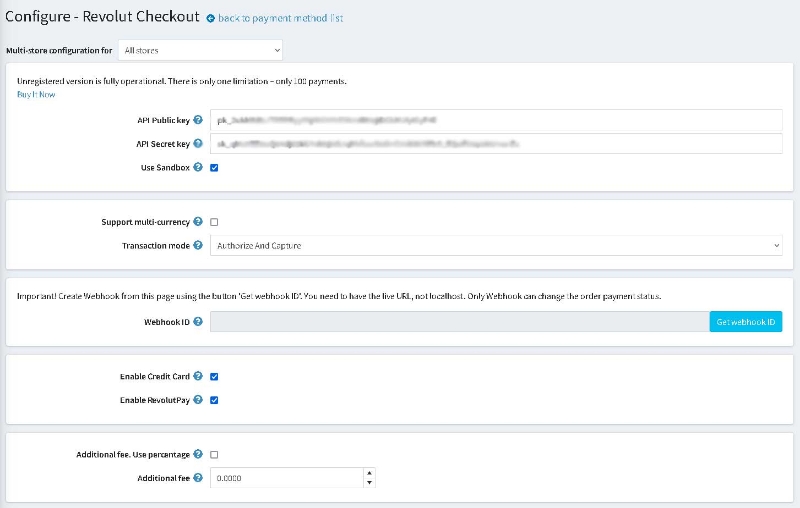This screenshot has width=800, height=508.
Task: Open help icon next to Webhook ID
Action: [198, 321]
